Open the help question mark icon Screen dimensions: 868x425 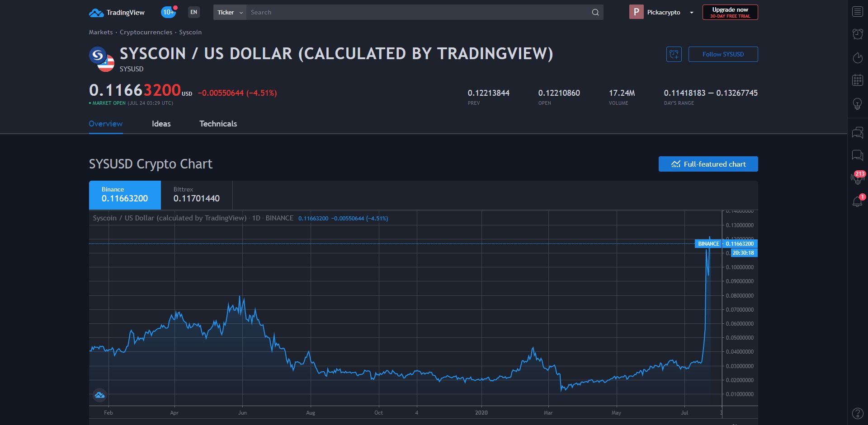click(858, 413)
